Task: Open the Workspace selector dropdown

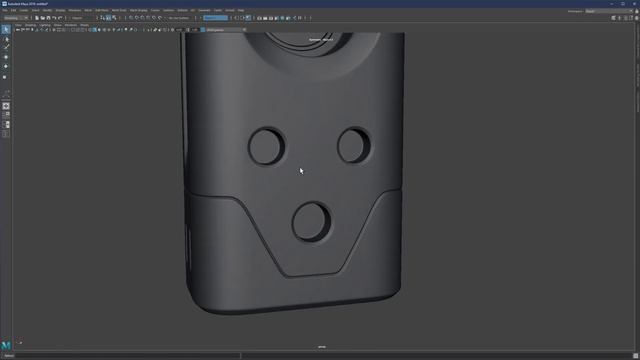Action: click(609, 11)
